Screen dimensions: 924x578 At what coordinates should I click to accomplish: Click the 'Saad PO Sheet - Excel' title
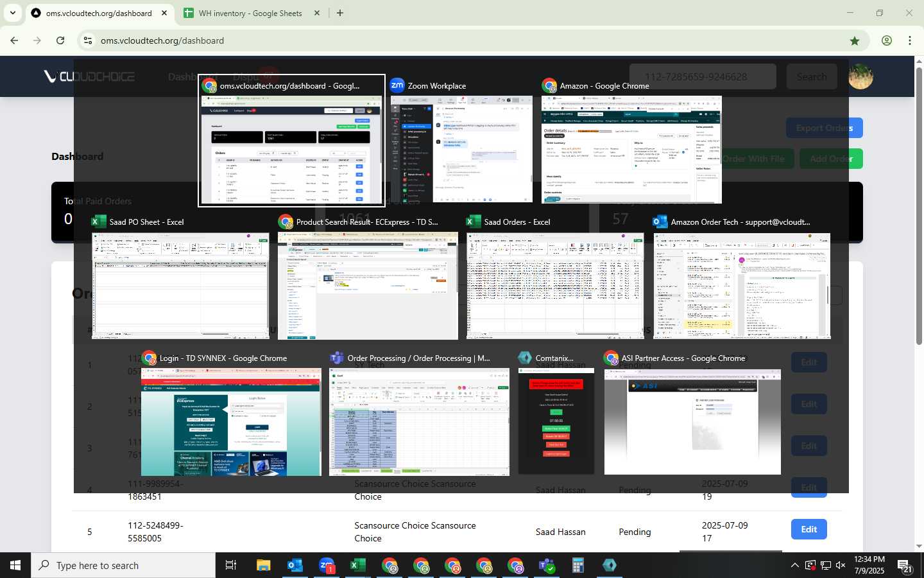pyautogui.click(x=146, y=222)
